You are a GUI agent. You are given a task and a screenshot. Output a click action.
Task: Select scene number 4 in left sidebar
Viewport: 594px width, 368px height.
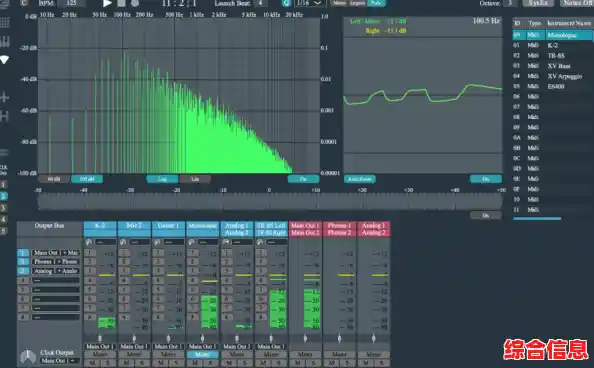(3, 219)
